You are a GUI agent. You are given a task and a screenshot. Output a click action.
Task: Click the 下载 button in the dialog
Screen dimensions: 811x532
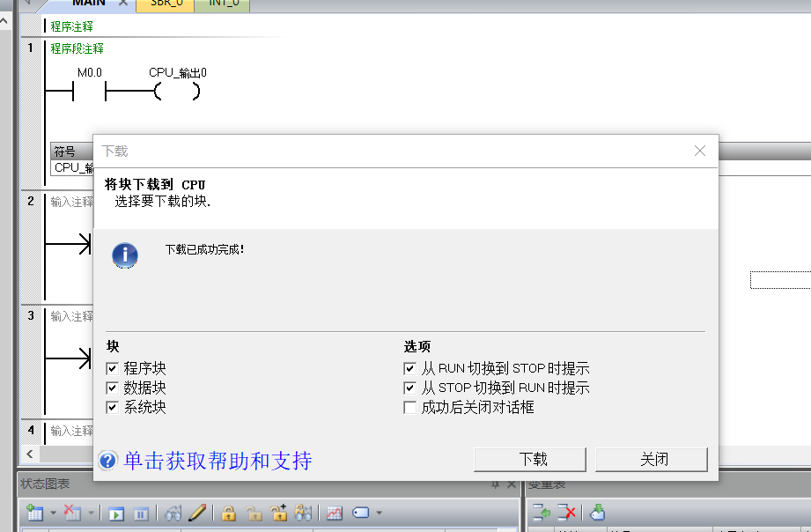(529, 459)
